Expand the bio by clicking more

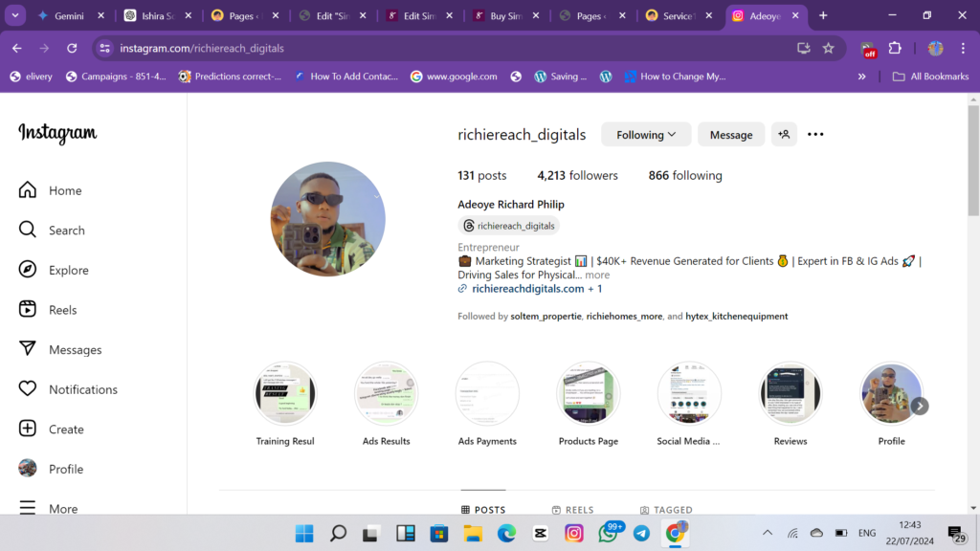coord(597,275)
